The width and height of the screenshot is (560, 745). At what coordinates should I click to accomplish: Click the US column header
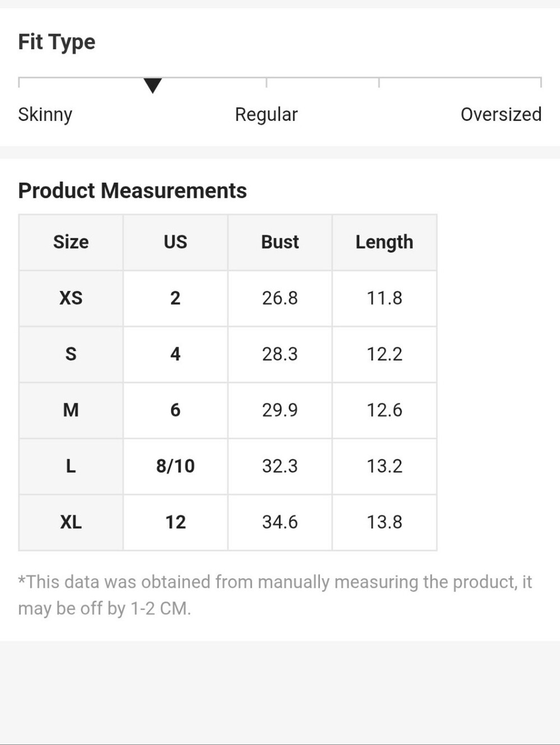(x=175, y=242)
